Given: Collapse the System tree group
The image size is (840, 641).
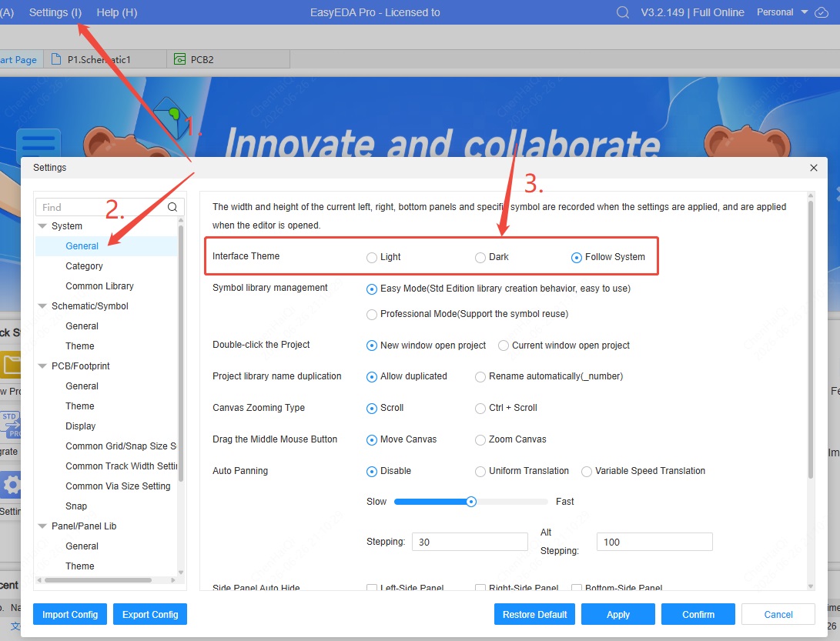Looking at the screenshot, I should pos(42,226).
